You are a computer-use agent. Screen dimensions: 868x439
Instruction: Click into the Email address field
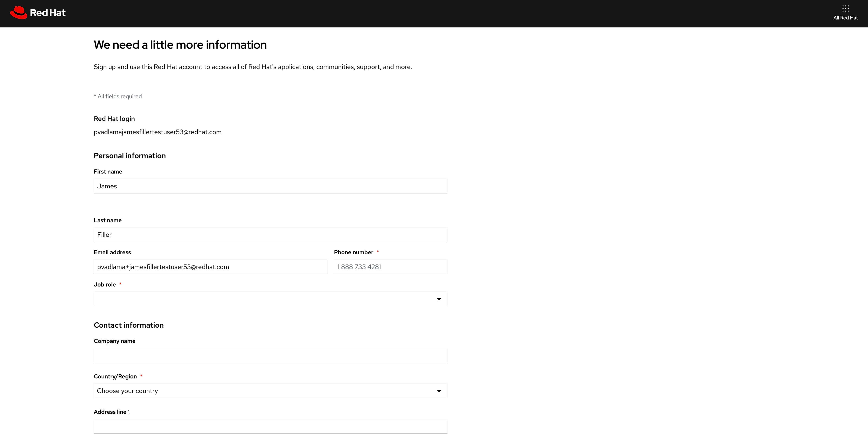tap(210, 267)
